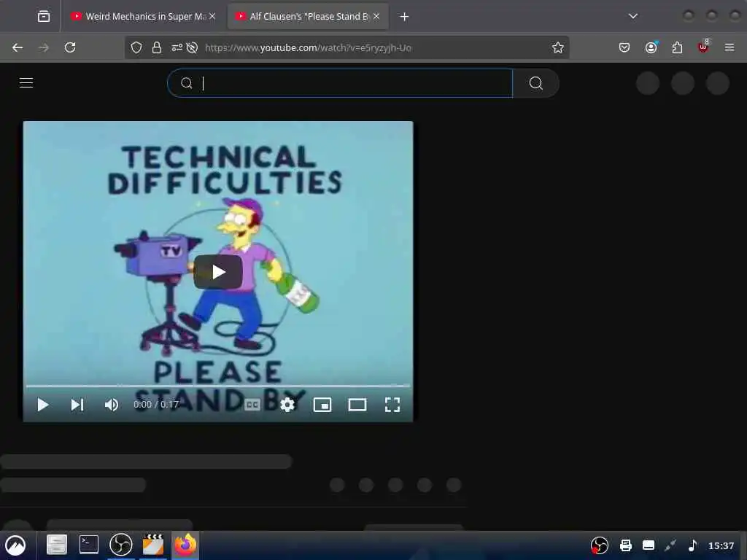Viewport: 747px width, 560px height.
Task: Click the 15:37 clock
Action: coord(721,545)
